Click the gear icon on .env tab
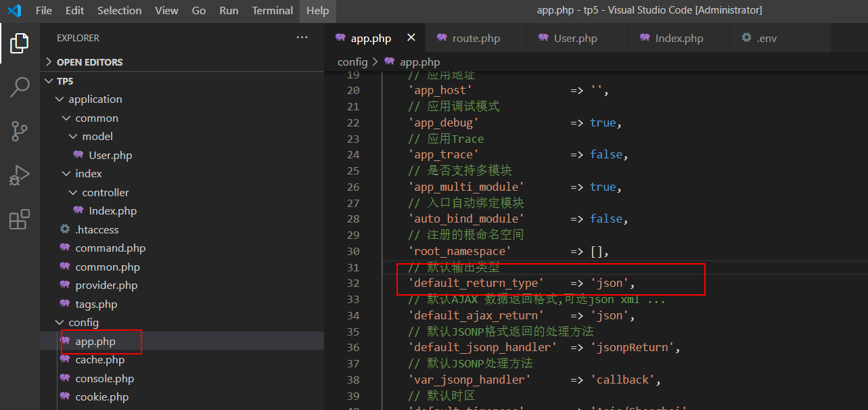Image resolution: width=868 pixels, height=410 pixels. tap(746, 38)
